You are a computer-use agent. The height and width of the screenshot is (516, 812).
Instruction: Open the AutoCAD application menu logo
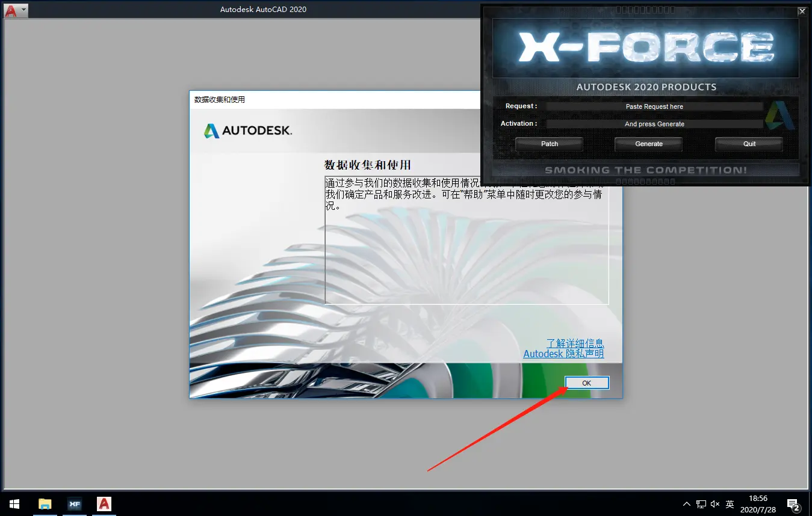tap(10, 10)
